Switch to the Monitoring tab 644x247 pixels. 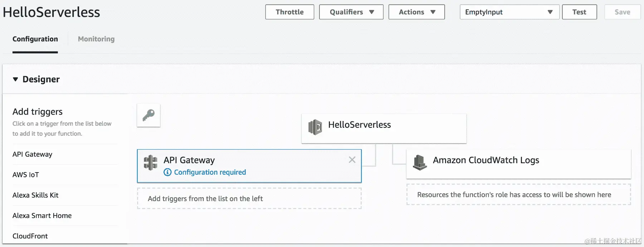pyautogui.click(x=96, y=39)
